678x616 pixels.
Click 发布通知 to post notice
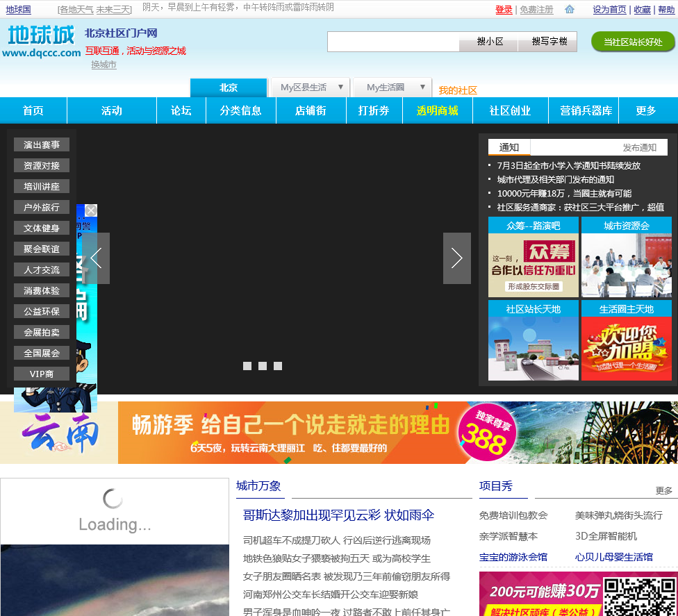click(640, 147)
